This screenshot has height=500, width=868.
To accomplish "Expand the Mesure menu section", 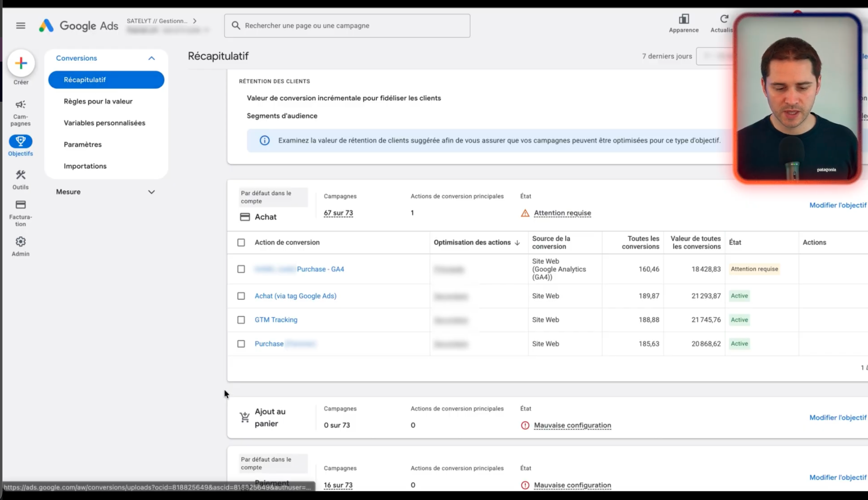I will tap(151, 192).
